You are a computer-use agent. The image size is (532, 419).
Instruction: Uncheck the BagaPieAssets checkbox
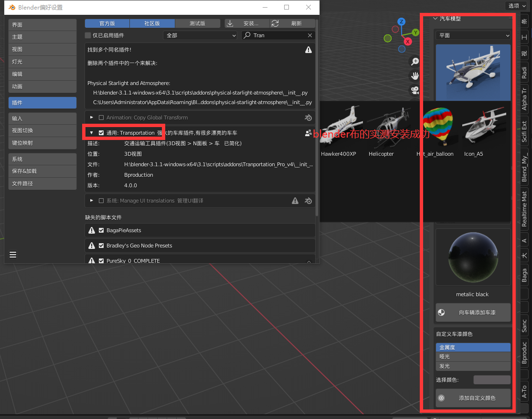101,230
